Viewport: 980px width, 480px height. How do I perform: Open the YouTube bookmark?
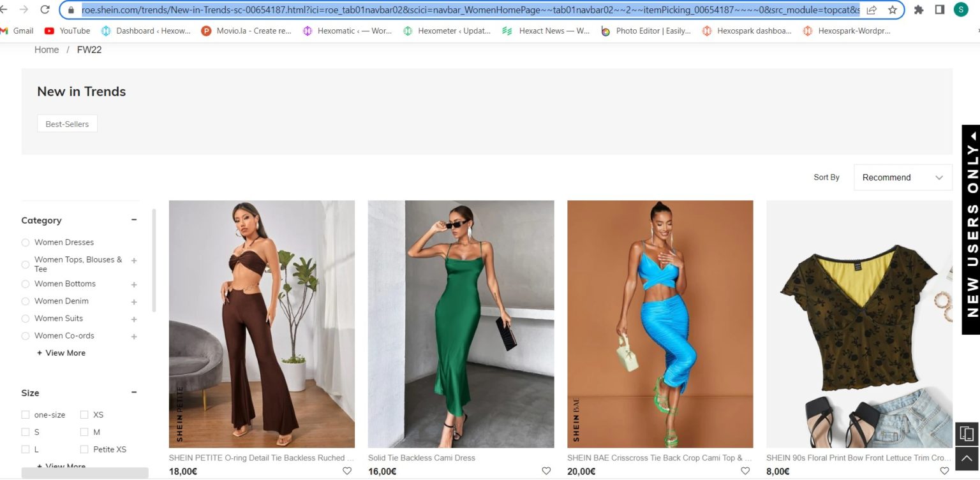click(67, 31)
